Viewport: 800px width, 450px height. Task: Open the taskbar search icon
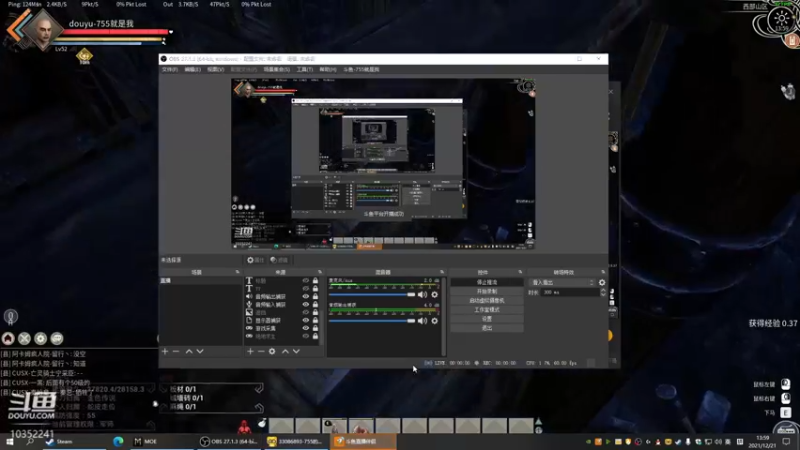30,441
